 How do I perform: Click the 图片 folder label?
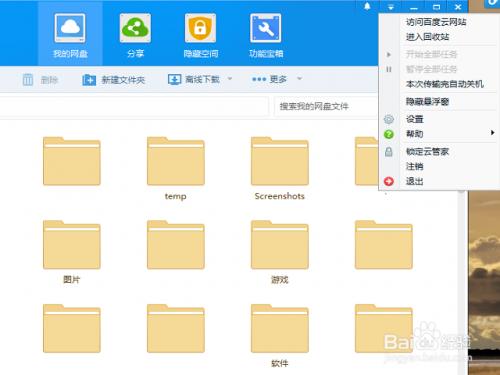[72, 280]
